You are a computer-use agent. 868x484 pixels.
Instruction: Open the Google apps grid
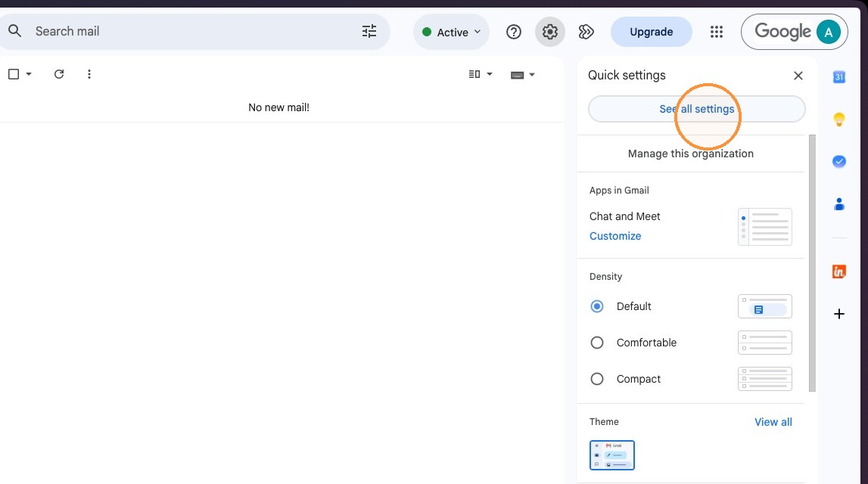(717, 32)
